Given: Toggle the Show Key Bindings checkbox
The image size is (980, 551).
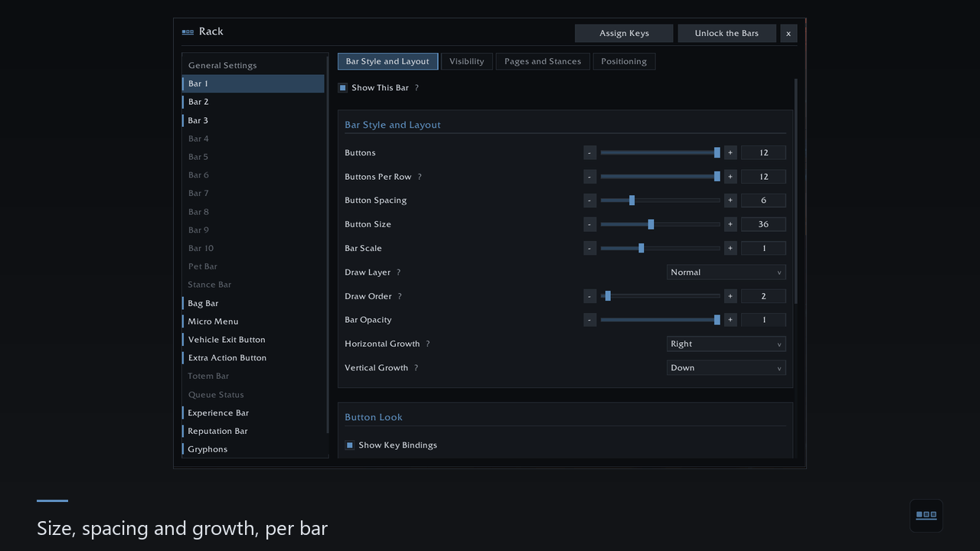Looking at the screenshot, I should tap(350, 445).
